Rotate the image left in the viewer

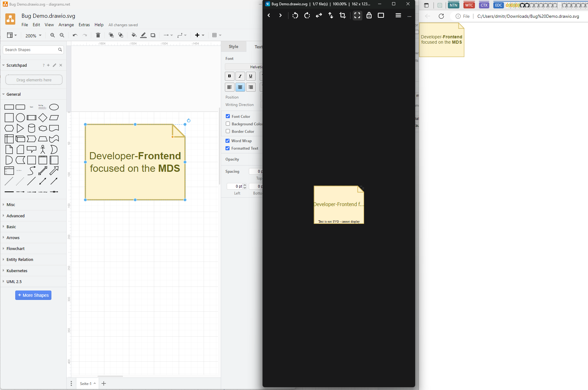(x=295, y=15)
